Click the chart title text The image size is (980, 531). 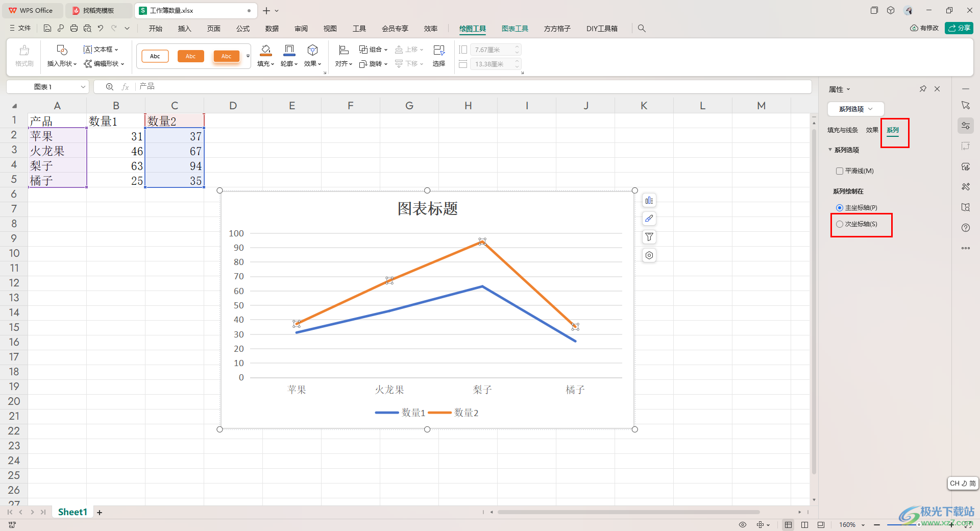pyautogui.click(x=428, y=208)
